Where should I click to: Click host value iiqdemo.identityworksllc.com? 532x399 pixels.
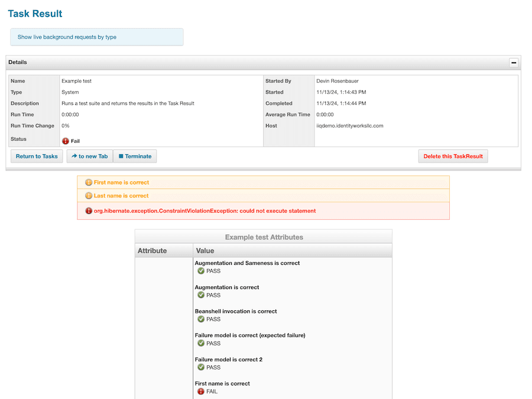click(350, 126)
